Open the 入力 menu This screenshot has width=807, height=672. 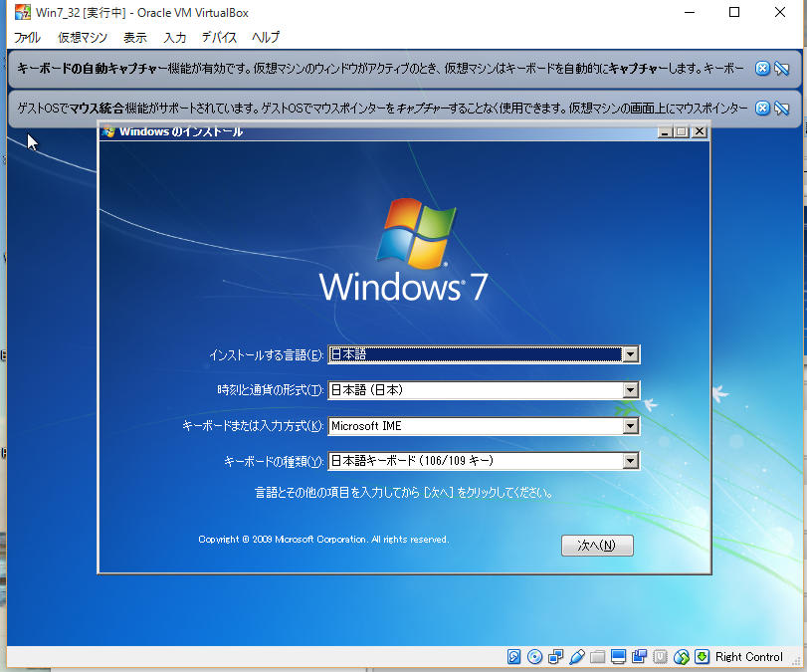(174, 38)
